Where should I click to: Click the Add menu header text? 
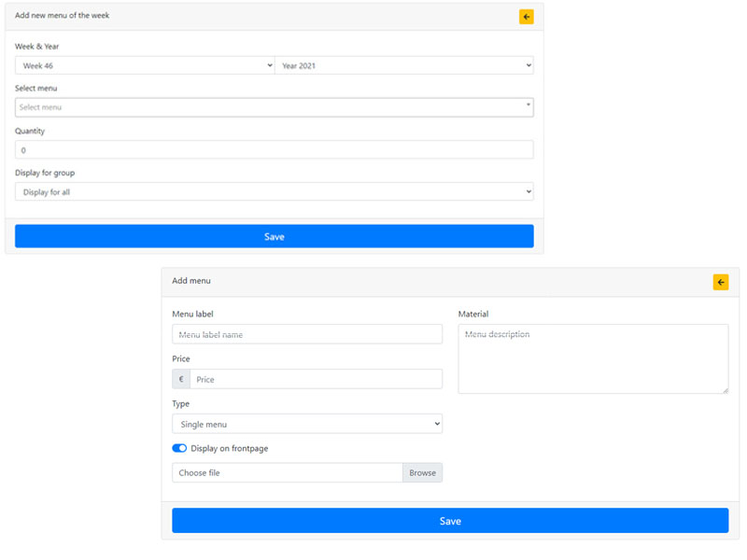(193, 281)
